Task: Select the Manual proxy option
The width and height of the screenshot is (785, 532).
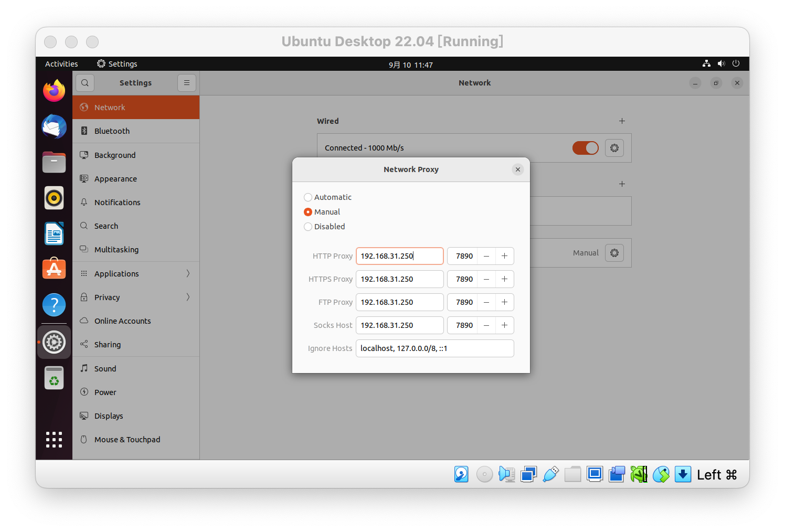Action: (322, 212)
